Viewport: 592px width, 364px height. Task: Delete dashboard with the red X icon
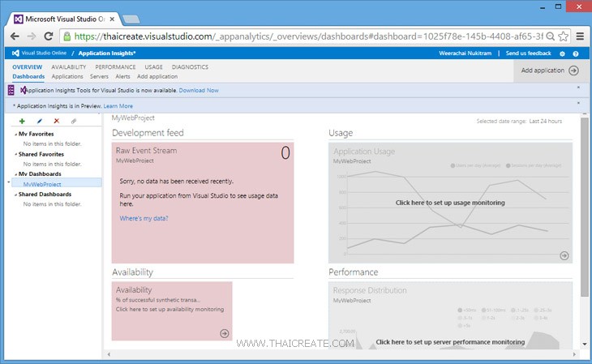[57, 121]
